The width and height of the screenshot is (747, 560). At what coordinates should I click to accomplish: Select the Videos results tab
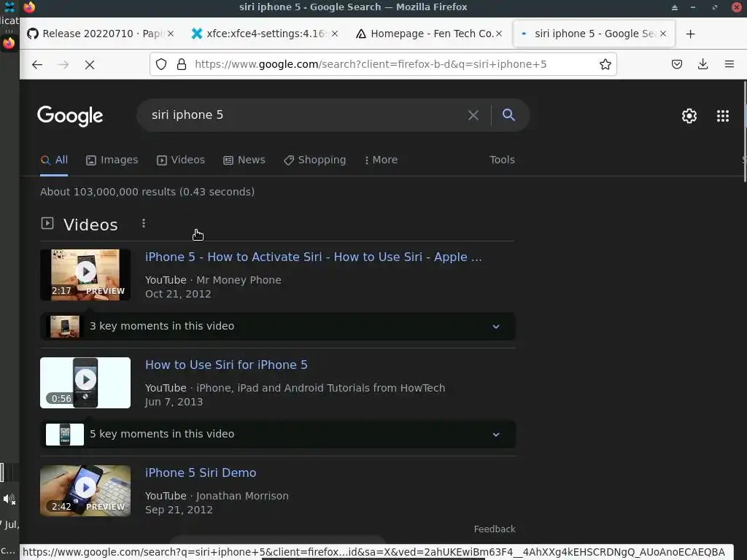pos(181,160)
